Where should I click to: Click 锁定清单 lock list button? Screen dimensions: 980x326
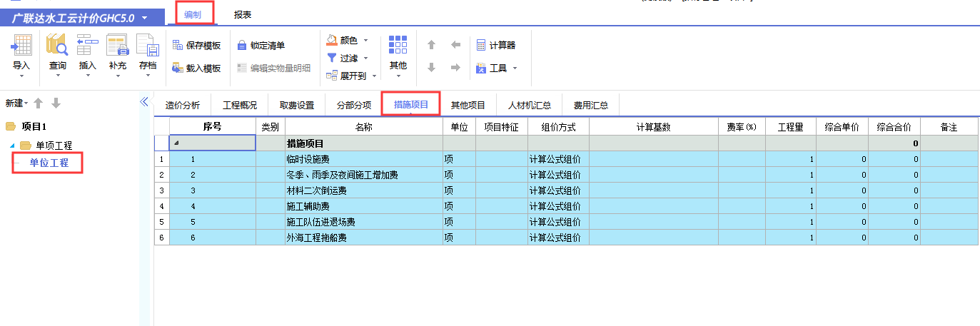pos(261,46)
